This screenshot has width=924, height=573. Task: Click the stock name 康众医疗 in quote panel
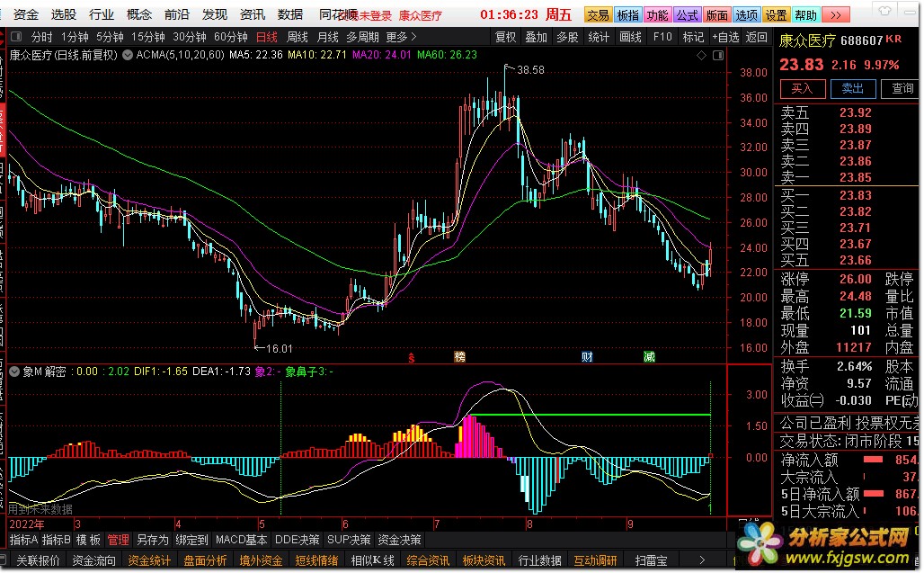pos(807,40)
